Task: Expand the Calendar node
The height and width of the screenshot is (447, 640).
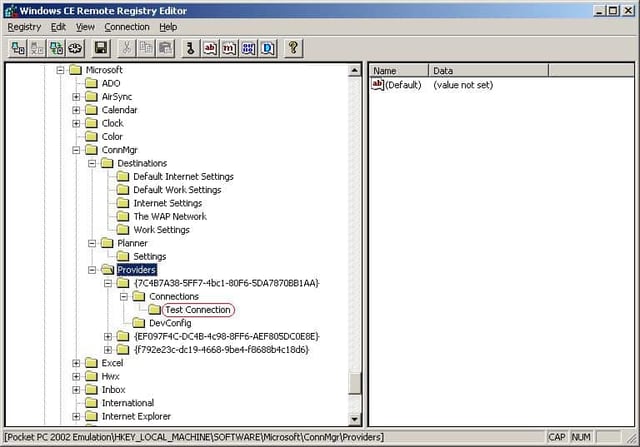Action: tap(76, 110)
